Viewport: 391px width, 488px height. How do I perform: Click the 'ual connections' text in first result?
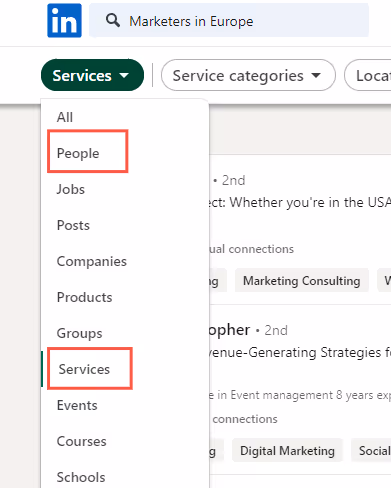pos(251,249)
